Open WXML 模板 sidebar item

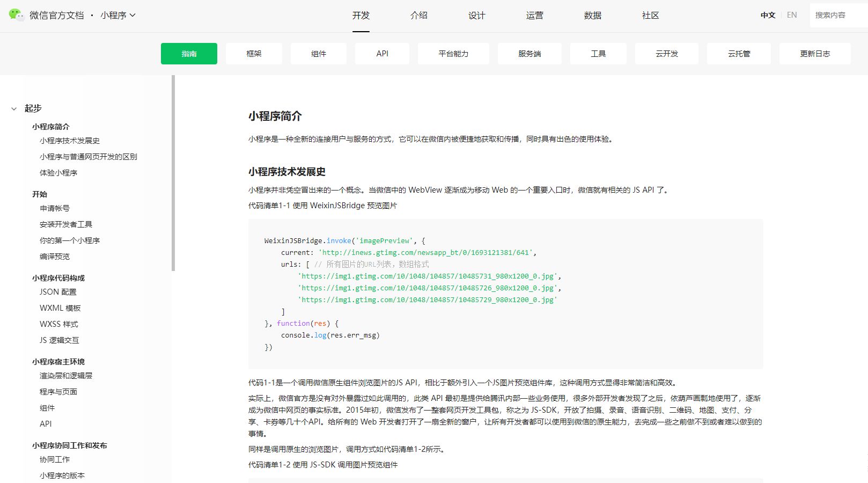pyautogui.click(x=60, y=308)
